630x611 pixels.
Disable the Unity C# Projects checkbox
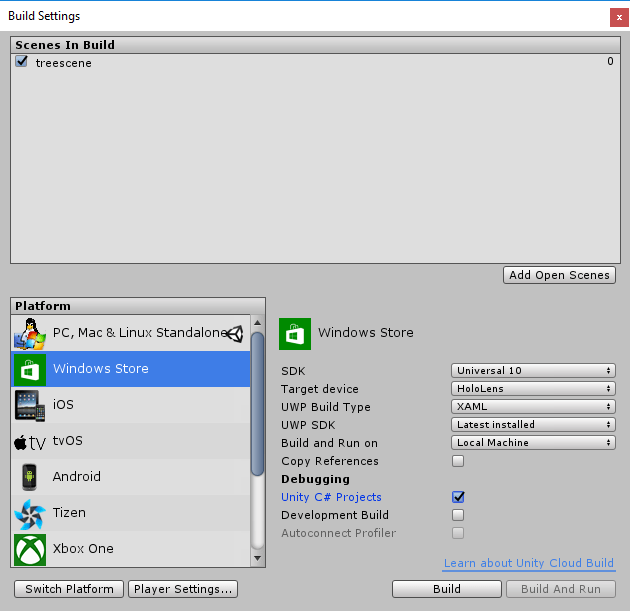[458, 497]
